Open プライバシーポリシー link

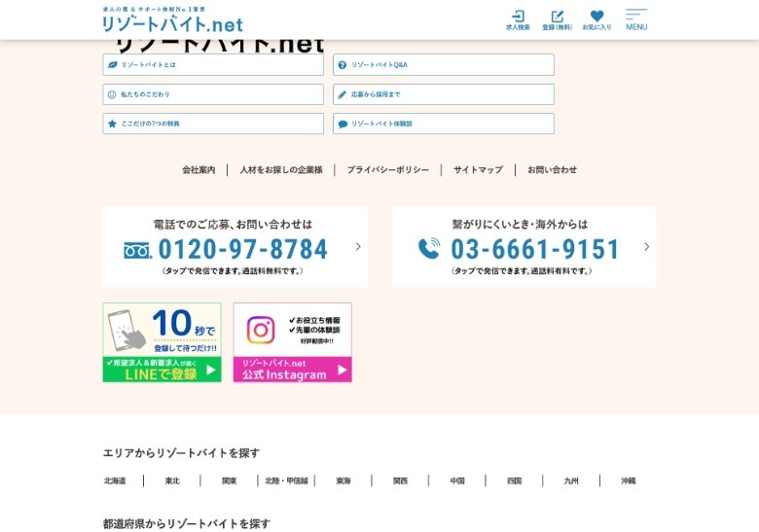(x=387, y=170)
